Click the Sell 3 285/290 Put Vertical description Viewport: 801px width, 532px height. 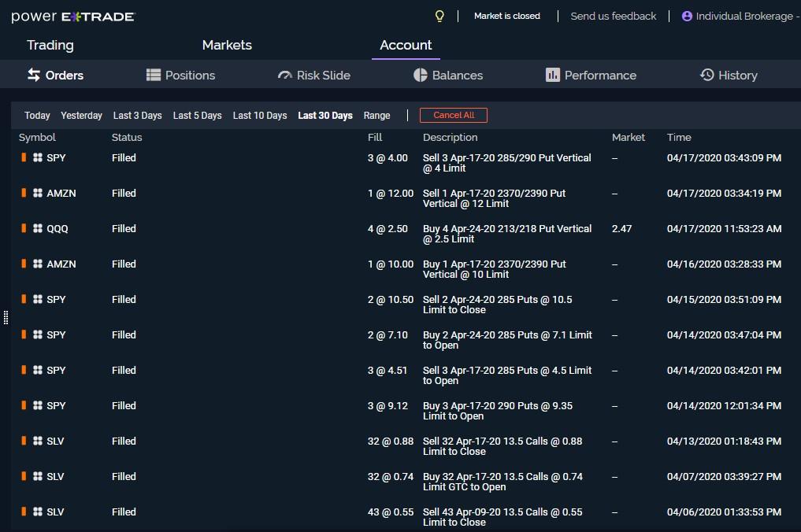click(x=506, y=163)
